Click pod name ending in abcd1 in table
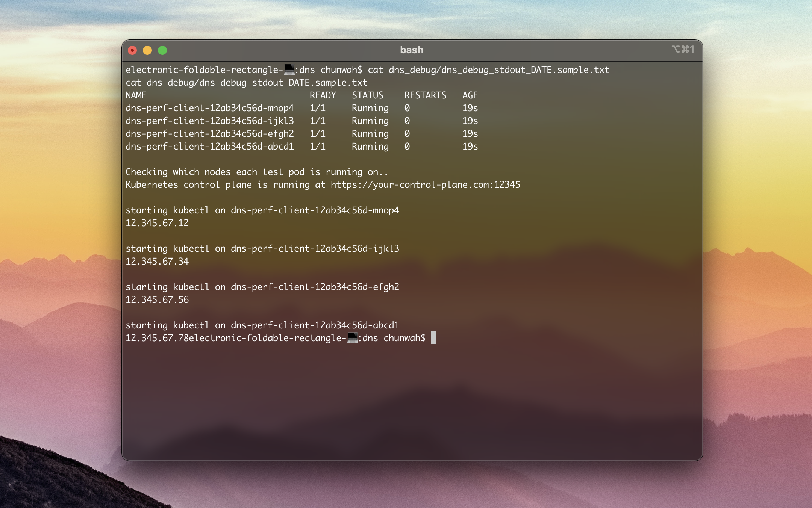 (x=209, y=146)
